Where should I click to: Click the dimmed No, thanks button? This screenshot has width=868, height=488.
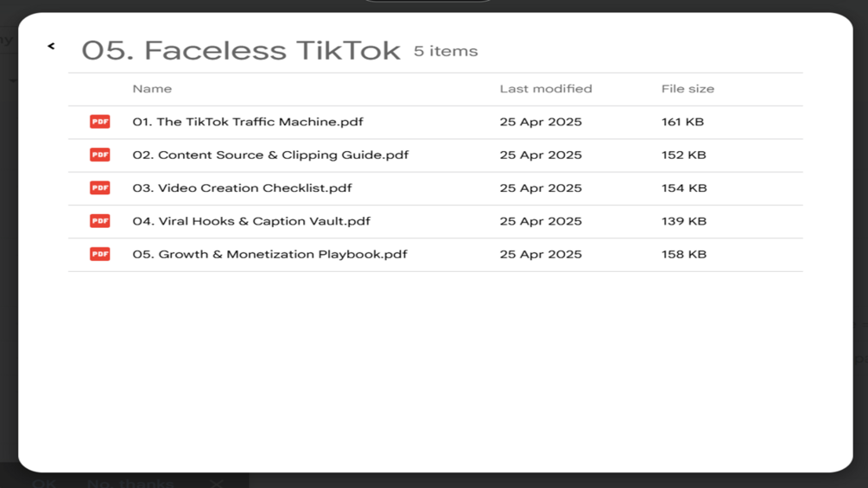(130, 483)
